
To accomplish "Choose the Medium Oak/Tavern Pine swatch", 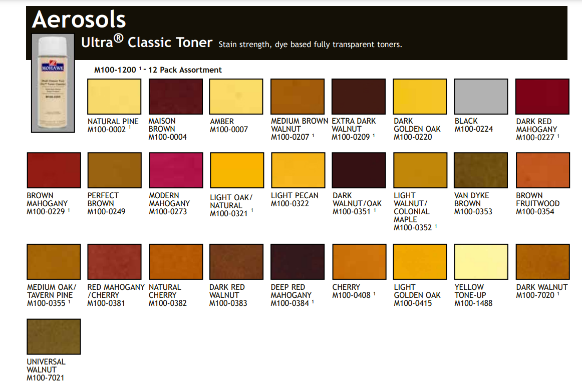I will point(53,262).
